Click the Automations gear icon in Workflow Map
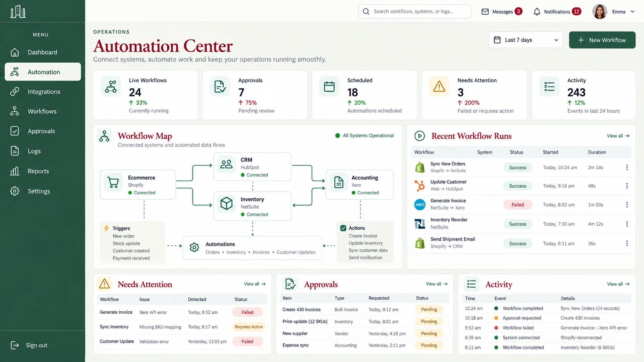 pos(195,247)
